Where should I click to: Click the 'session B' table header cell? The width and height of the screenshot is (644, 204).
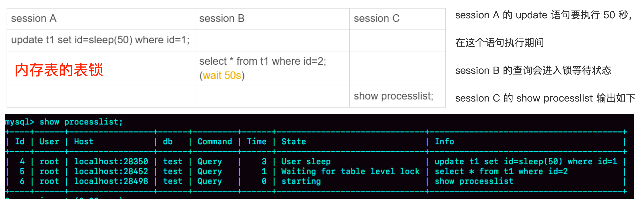tap(221, 19)
